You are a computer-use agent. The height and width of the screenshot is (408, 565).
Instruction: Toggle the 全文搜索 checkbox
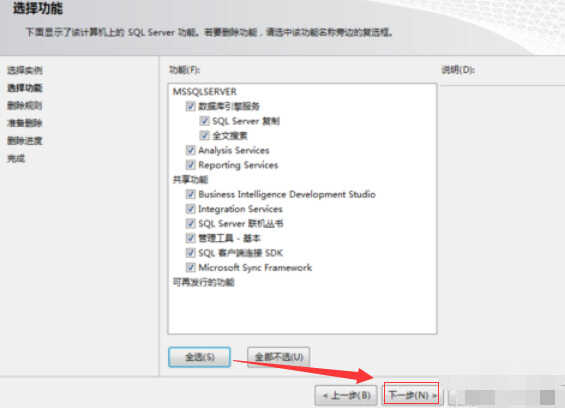204,136
